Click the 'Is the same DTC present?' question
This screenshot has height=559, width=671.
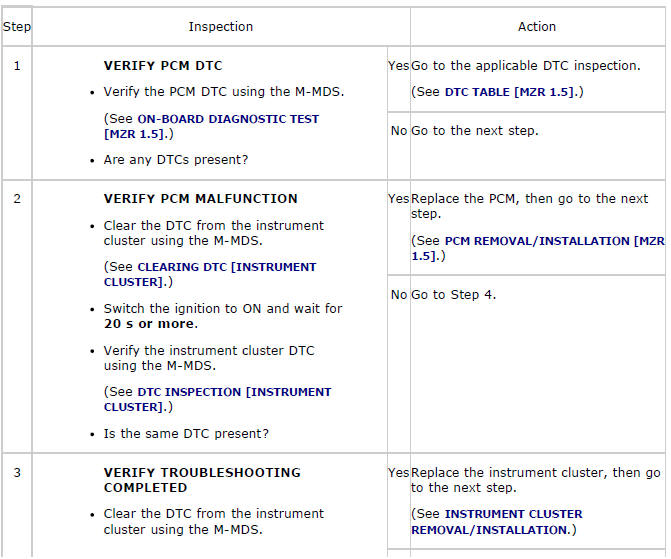(186, 434)
